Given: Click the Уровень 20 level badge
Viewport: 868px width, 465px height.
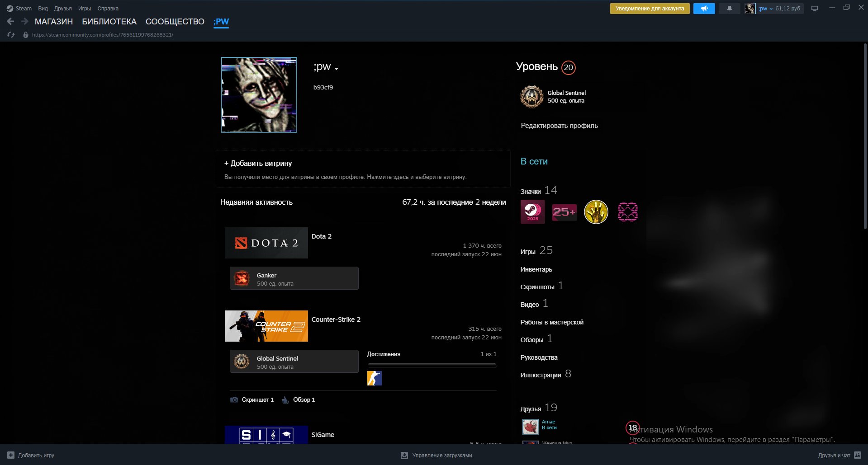Looking at the screenshot, I should pyautogui.click(x=569, y=67).
